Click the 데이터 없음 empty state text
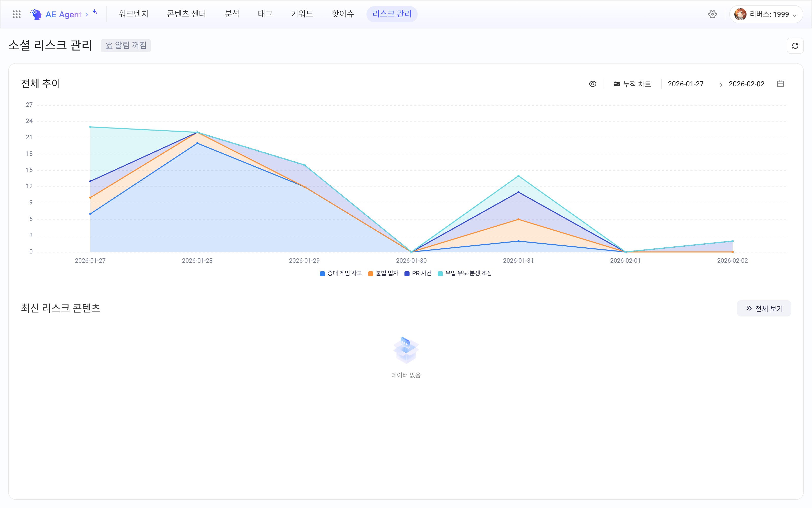The width and height of the screenshot is (812, 508). click(x=406, y=375)
